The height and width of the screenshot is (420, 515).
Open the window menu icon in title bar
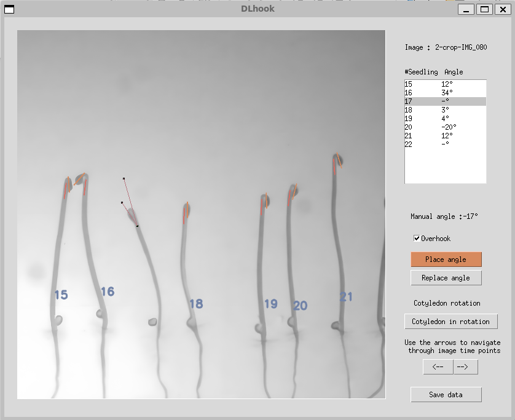(x=9, y=9)
